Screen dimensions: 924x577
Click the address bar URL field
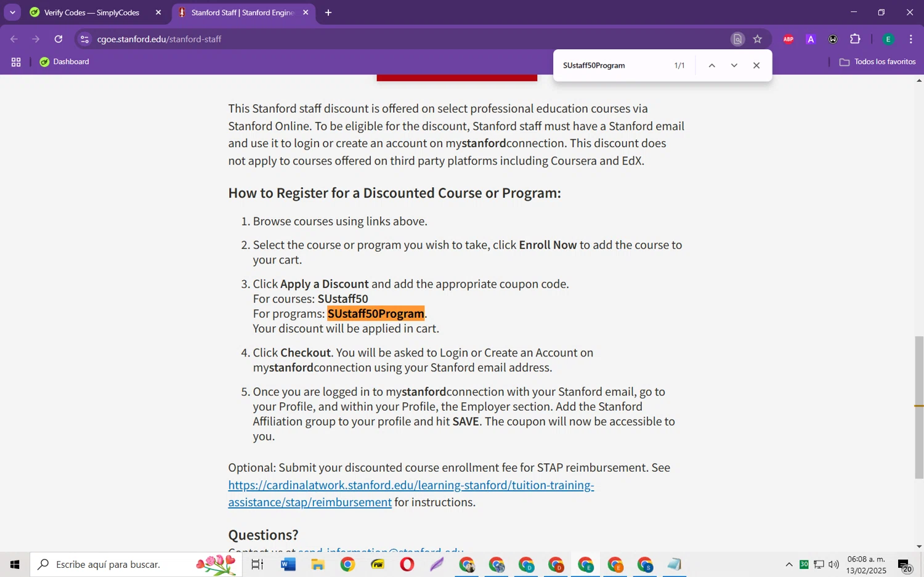point(407,39)
